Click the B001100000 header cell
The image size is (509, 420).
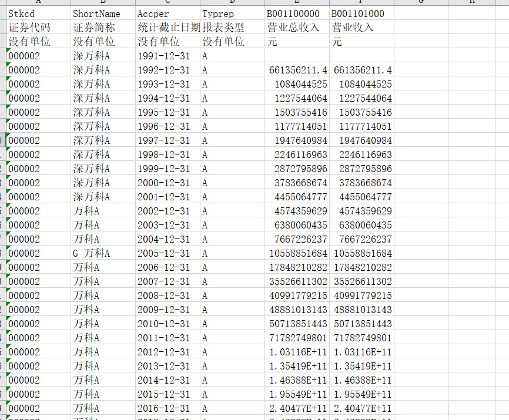point(297,14)
